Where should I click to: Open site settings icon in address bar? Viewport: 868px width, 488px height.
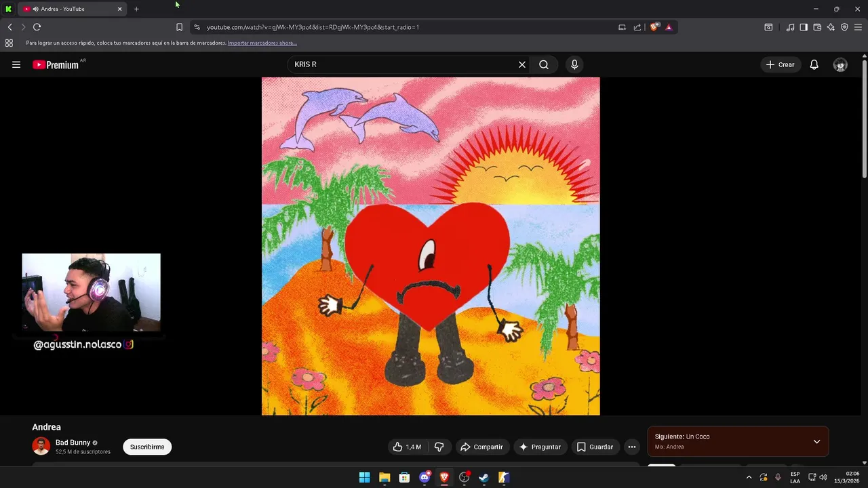[197, 27]
